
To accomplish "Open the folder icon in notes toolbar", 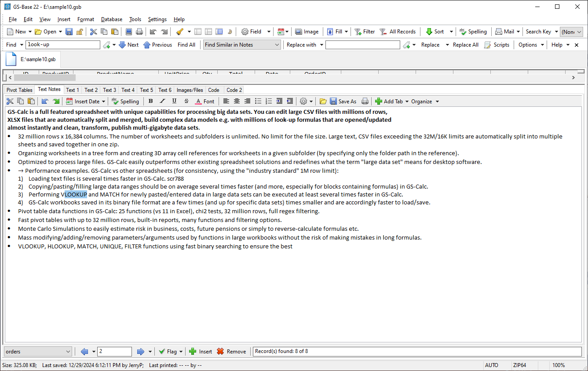I will [x=323, y=102].
